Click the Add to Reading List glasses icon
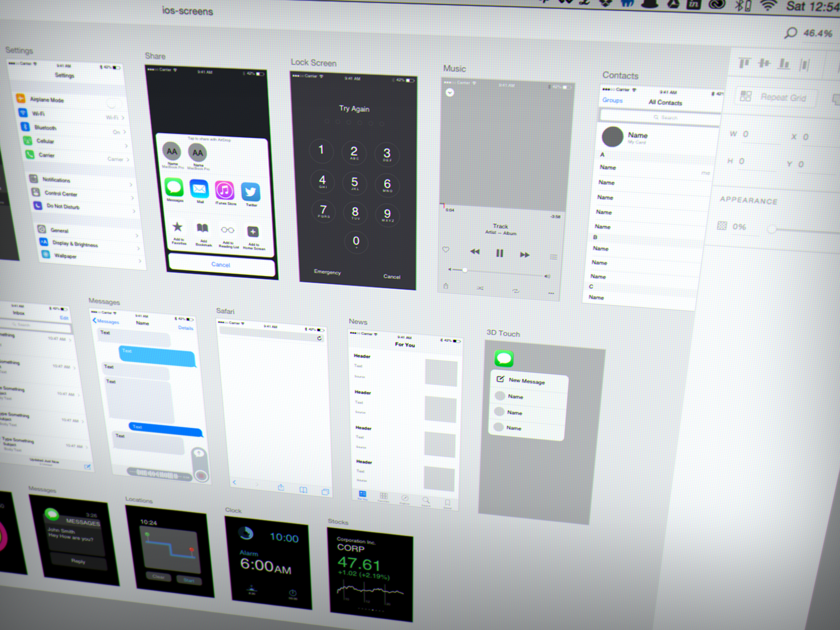 tap(227, 230)
